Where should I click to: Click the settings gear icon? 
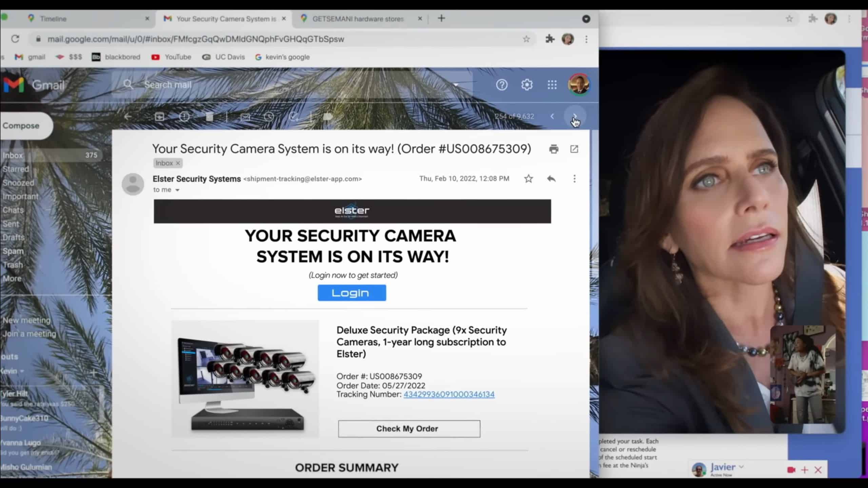click(527, 85)
